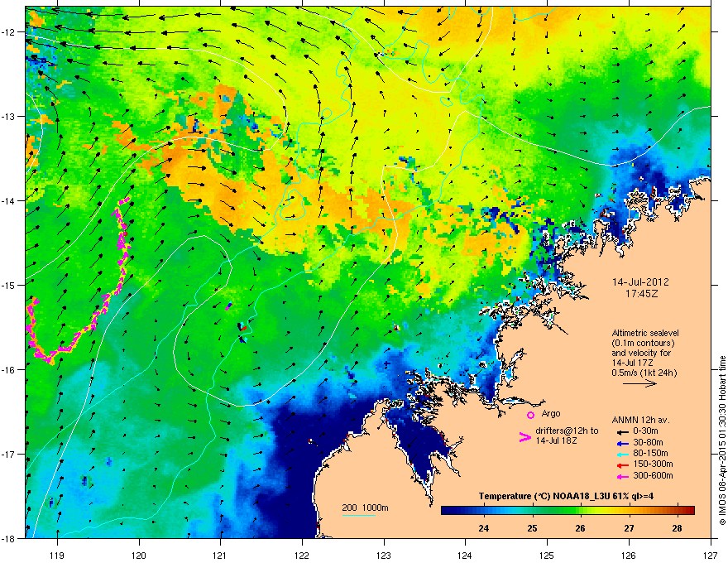Click the magenta drifters chevron symbol in legend
Image resolution: width=728 pixels, height=563 pixels.
(524, 437)
